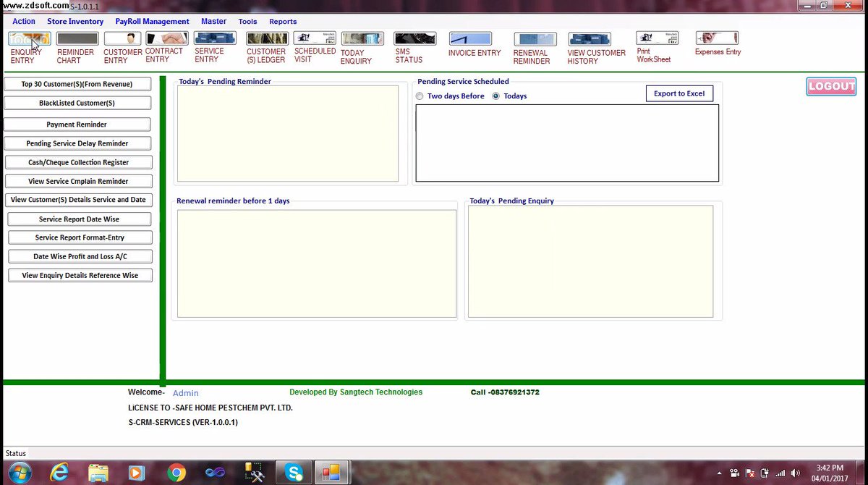This screenshot has width=868, height=485.
Task: Click inside Today's Pending Enquiry list
Action: click(x=590, y=261)
